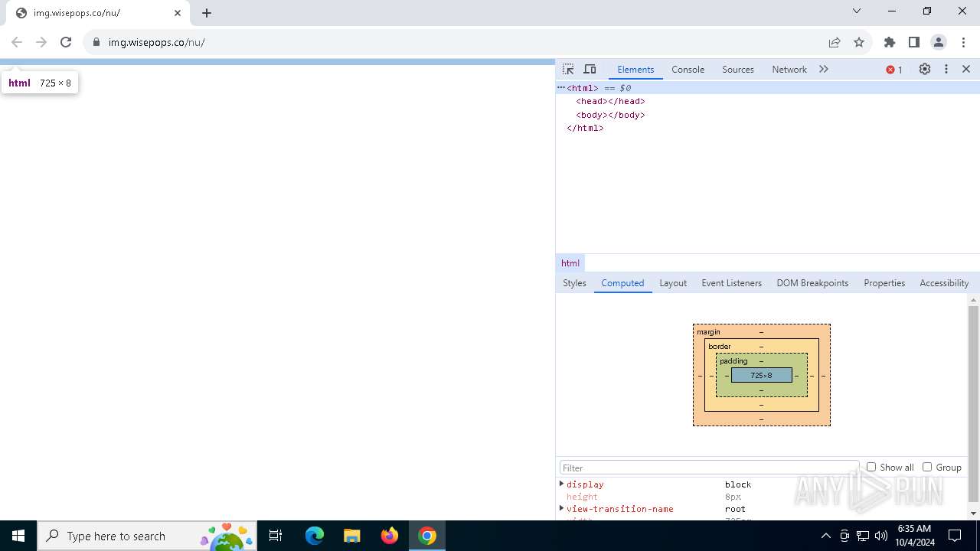The height and width of the screenshot is (551, 980).
Task: Expand the view-transition-name property
Action: 562,508
